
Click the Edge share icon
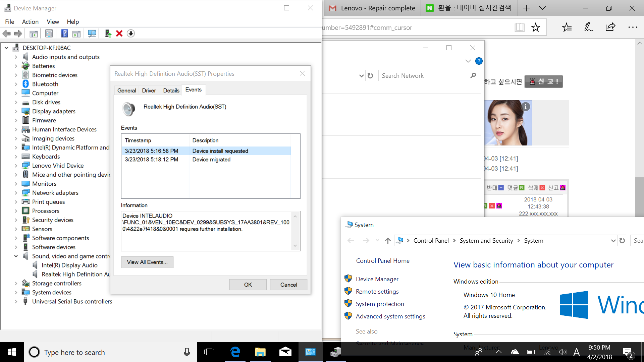point(610,27)
